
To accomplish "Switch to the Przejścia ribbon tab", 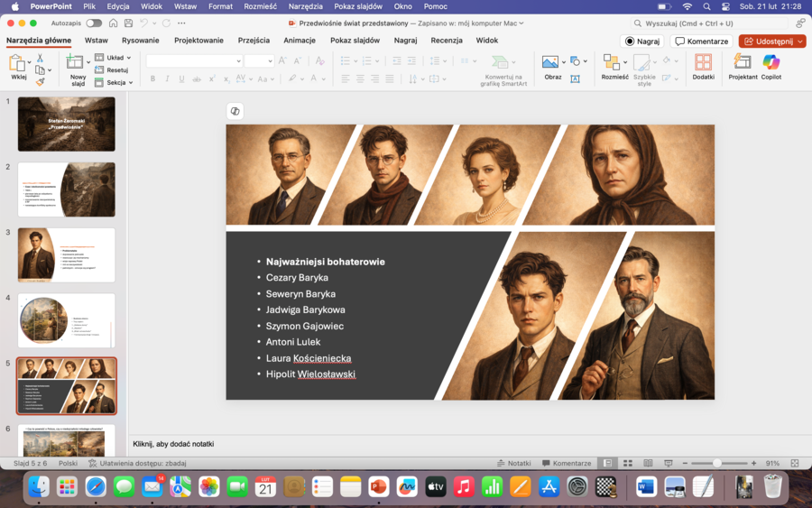I will click(254, 41).
